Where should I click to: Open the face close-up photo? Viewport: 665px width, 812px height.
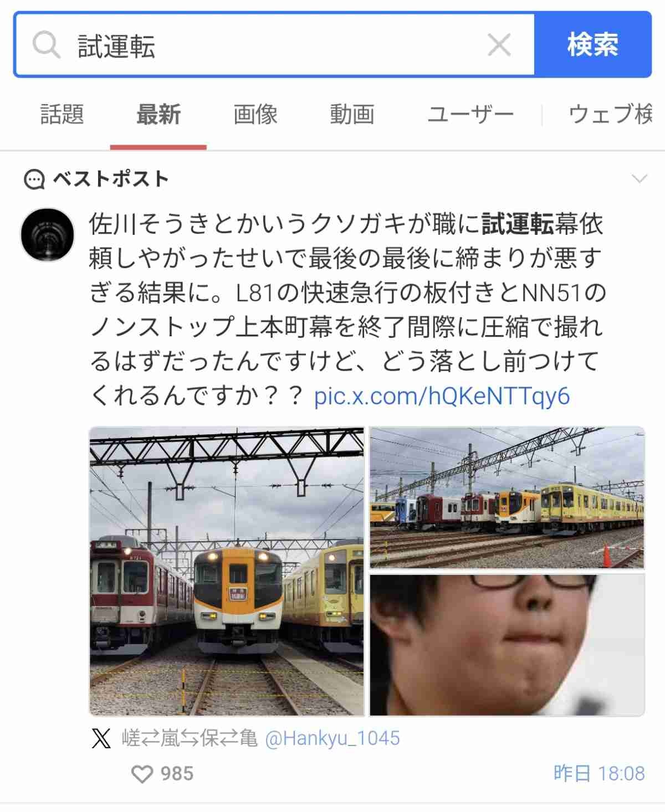click(x=507, y=645)
